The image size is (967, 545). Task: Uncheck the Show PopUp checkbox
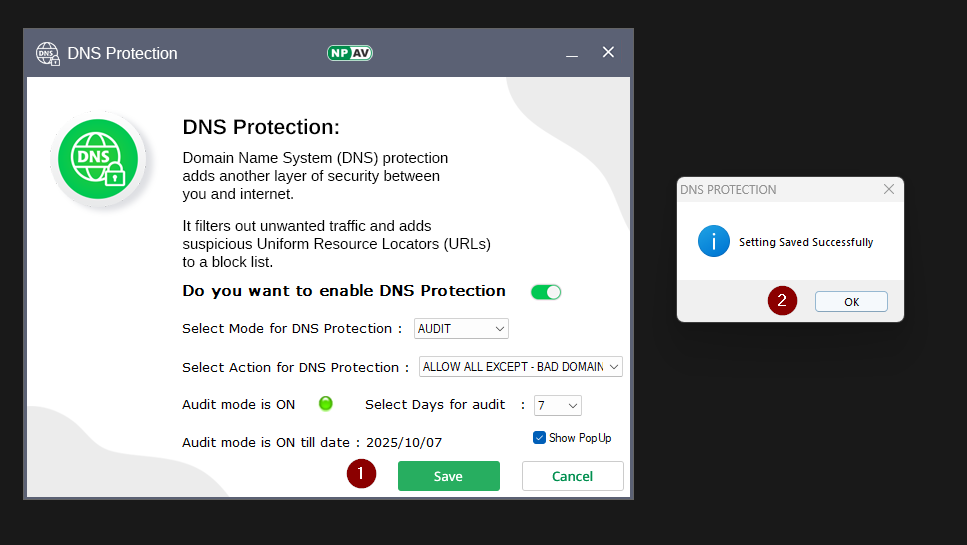pyautogui.click(x=539, y=438)
